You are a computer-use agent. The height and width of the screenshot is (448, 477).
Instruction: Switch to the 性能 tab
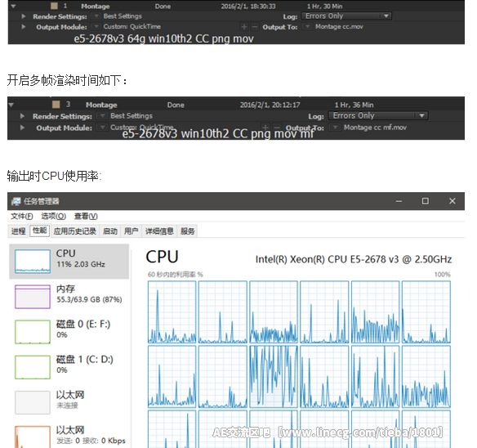point(39,231)
